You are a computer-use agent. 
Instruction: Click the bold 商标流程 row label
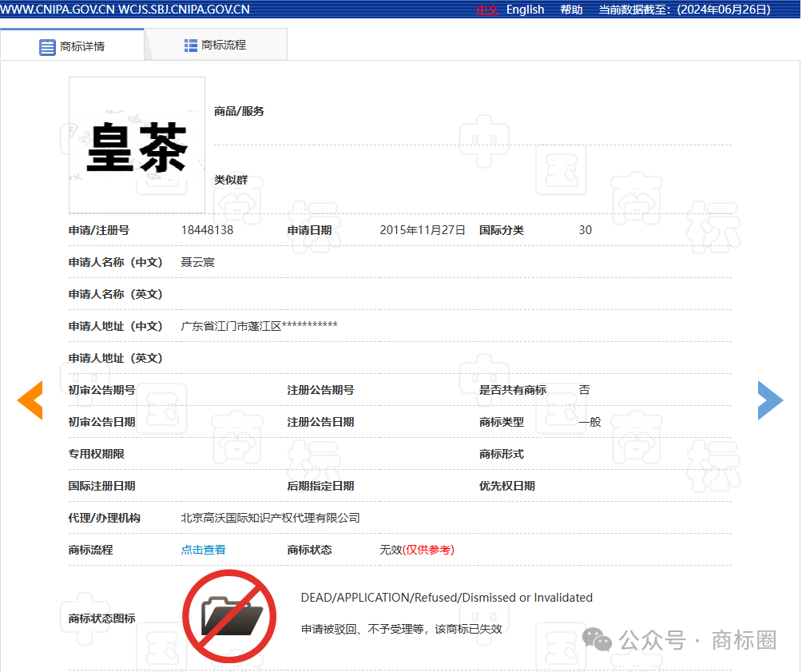(90, 550)
